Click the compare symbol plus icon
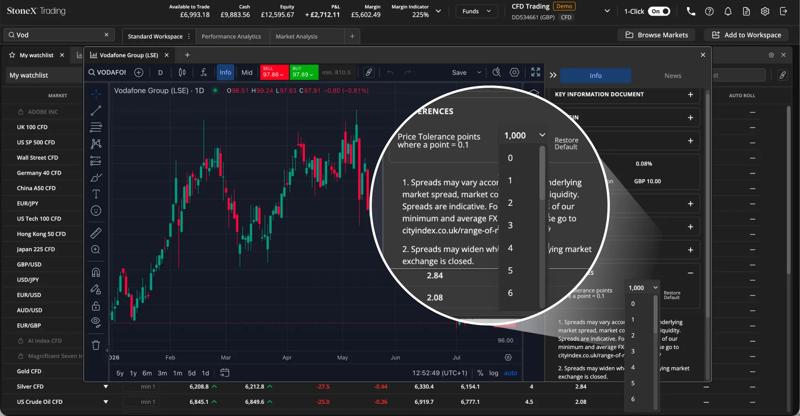Viewport: 800px width, 416px height. [138, 72]
